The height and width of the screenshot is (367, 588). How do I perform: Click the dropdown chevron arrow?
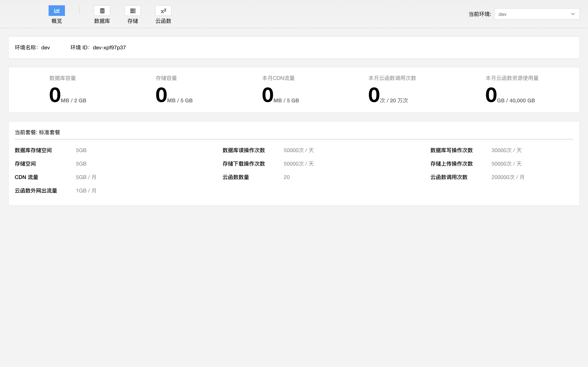(573, 14)
